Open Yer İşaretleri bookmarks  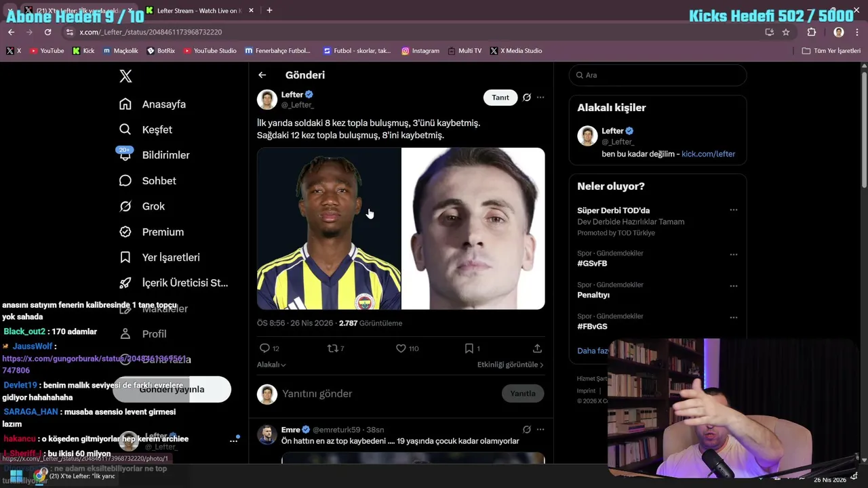(160, 258)
